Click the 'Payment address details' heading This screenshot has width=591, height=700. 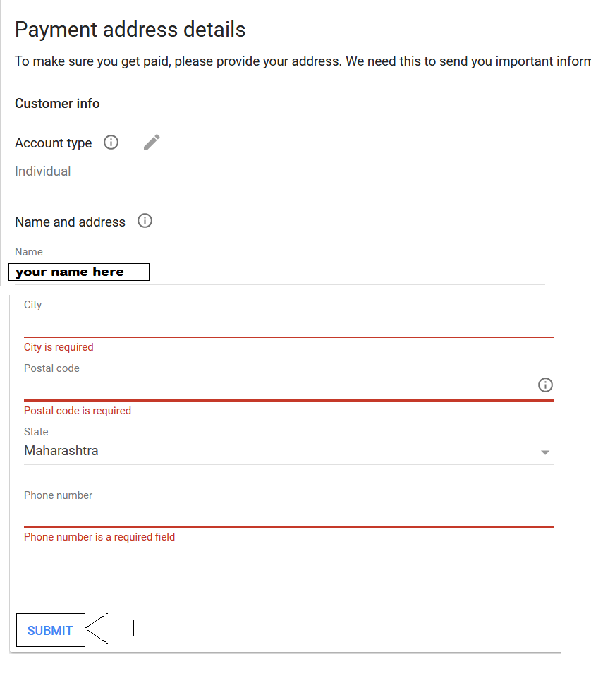point(130,30)
